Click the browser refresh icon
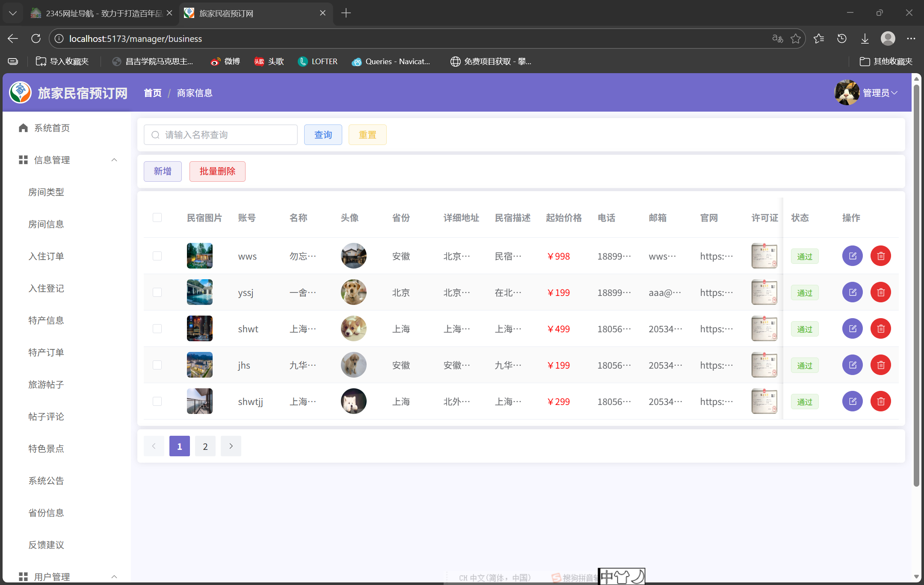Screen dimensions: 924x585 click(x=36, y=38)
